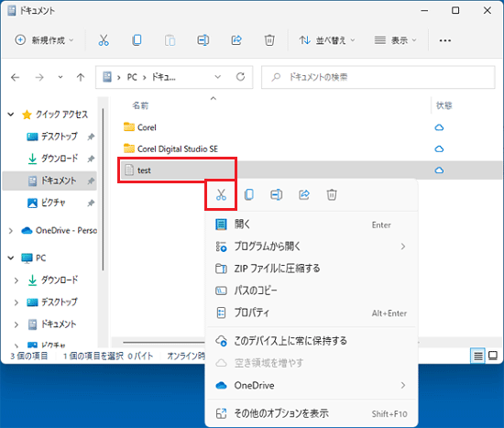The width and height of the screenshot is (504, 428).
Task: Click the Rename icon in the context menu
Action: coord(277,195)
